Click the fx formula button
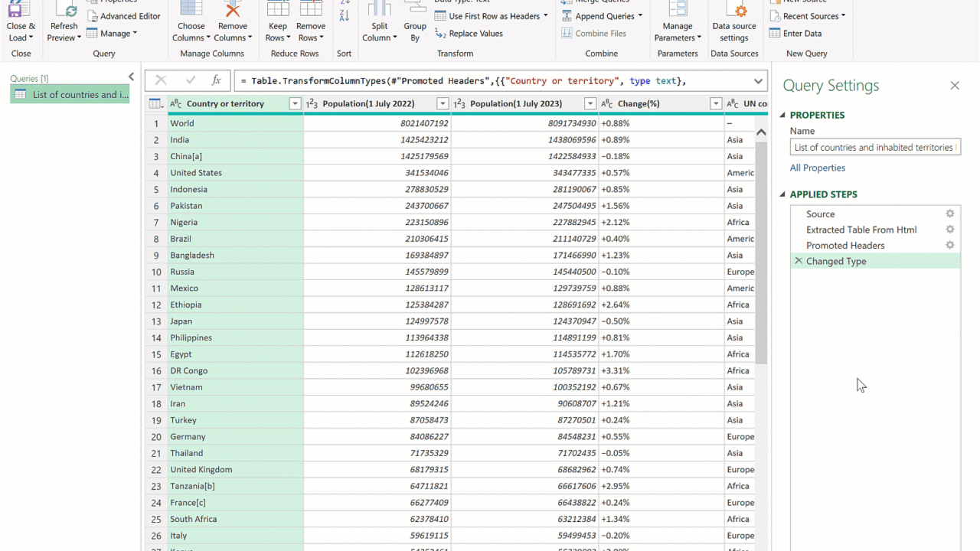980x551 pixels. 217,80
